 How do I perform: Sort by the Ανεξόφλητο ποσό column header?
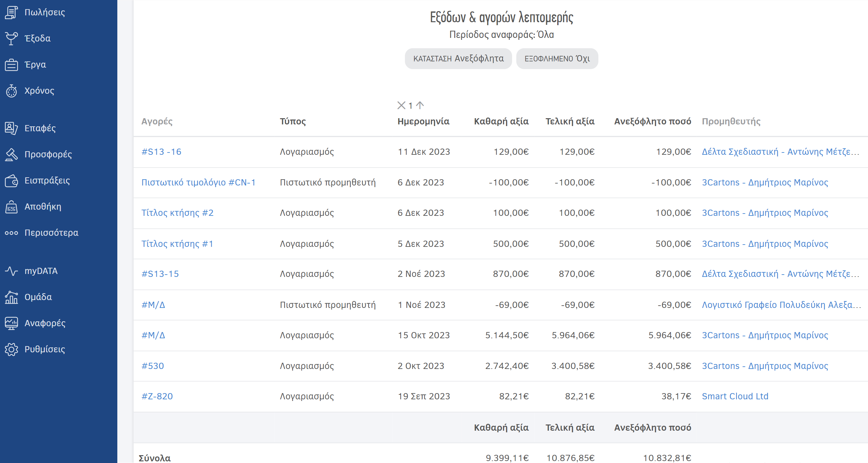coord(652,121)
